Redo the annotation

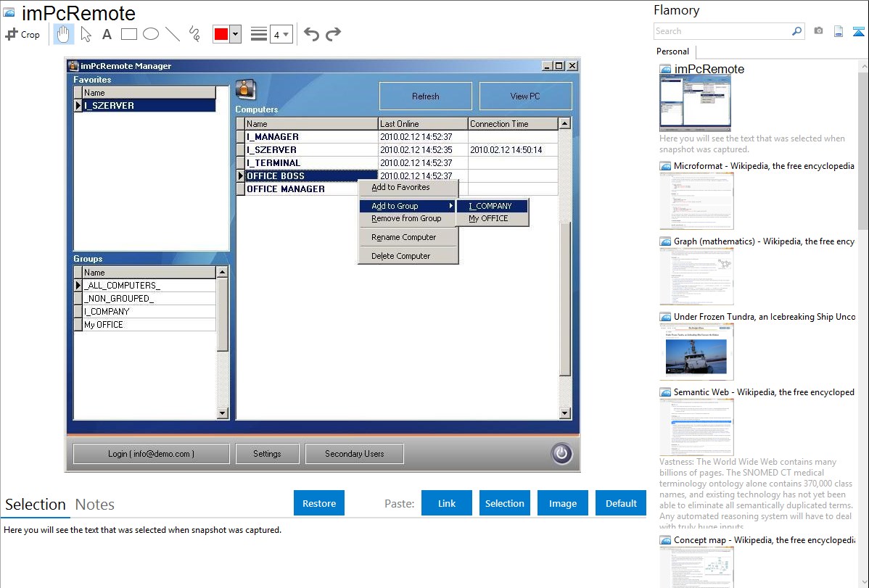(x=333, y=34)
